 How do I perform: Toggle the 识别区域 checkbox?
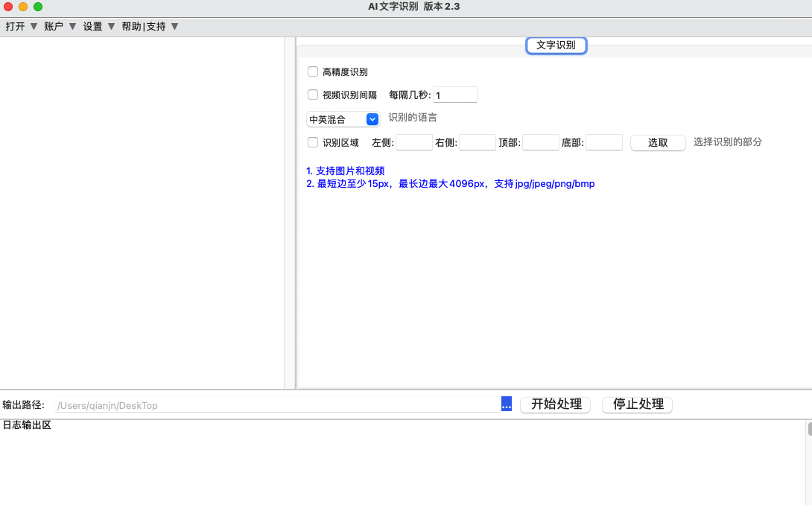[x=313, y=142]
